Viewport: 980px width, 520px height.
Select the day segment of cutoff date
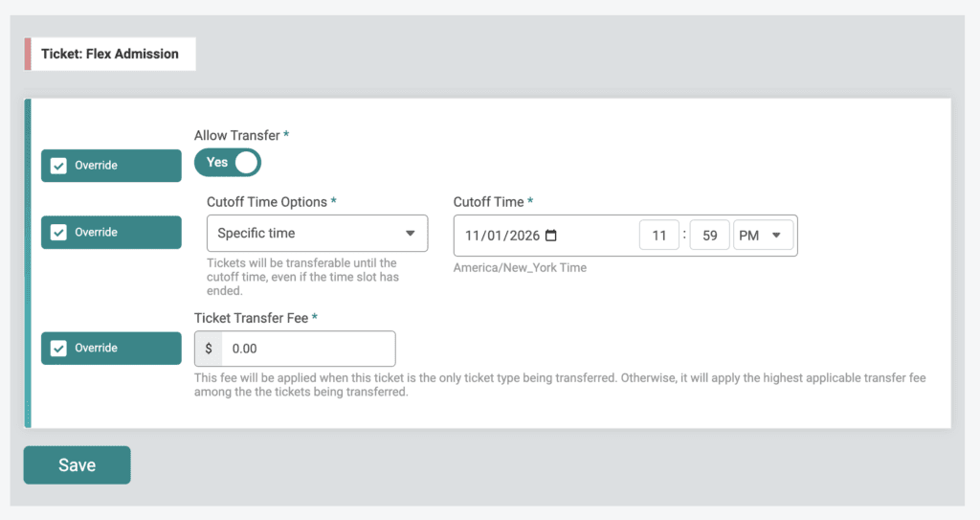coord(496,236)
